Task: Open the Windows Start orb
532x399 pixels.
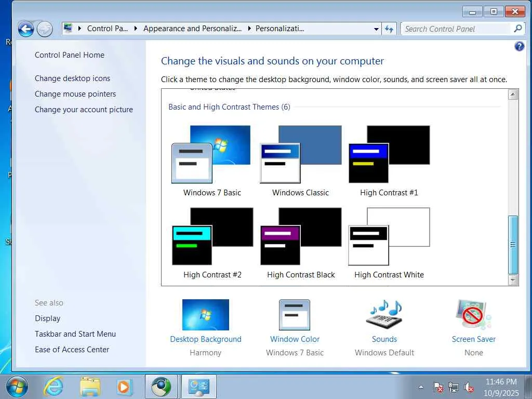Action: click(x=17, y=387)
